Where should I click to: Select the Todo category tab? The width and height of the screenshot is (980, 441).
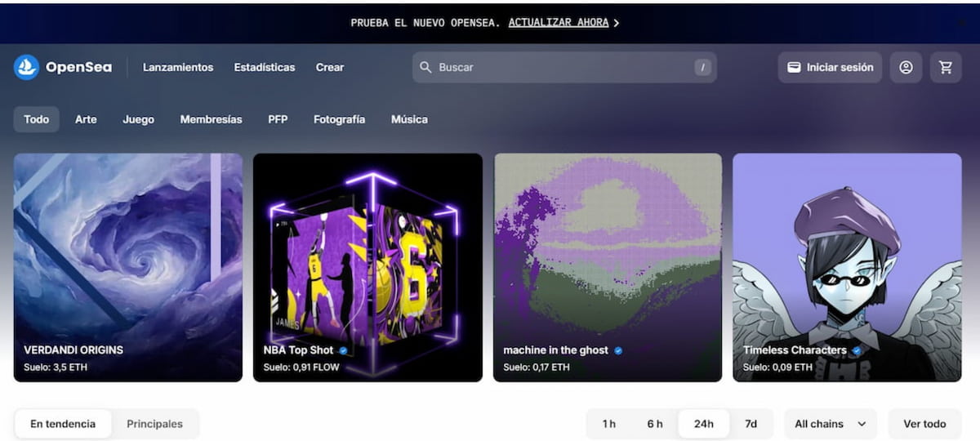pos(37,119)
